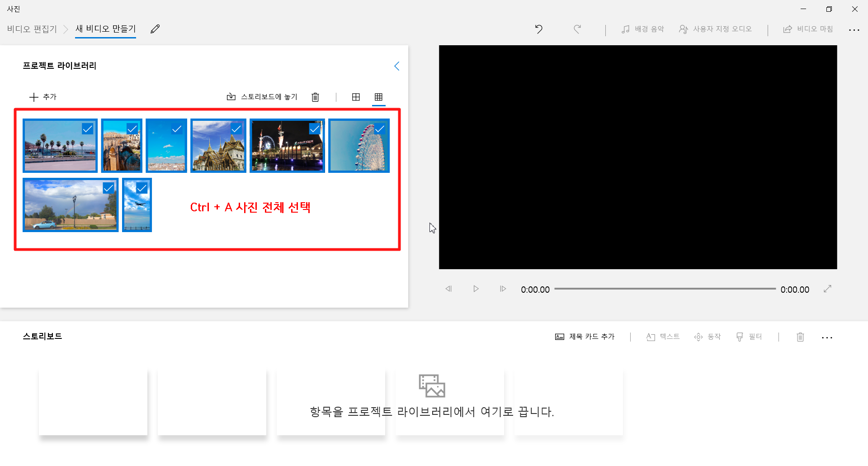
Task: Click the 새 비디오 만들기 title tab
Action: pos(105,29)
